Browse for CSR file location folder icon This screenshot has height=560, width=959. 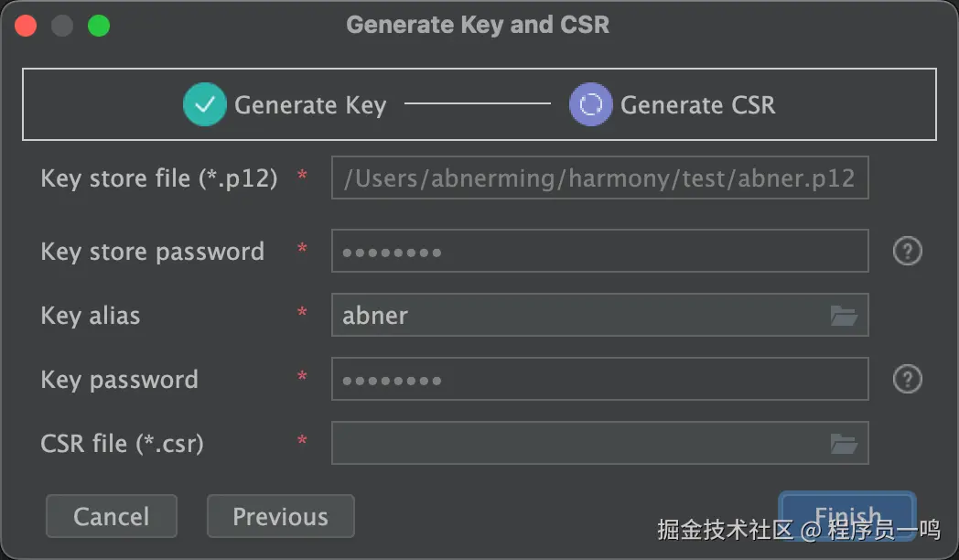coord(844,444)
